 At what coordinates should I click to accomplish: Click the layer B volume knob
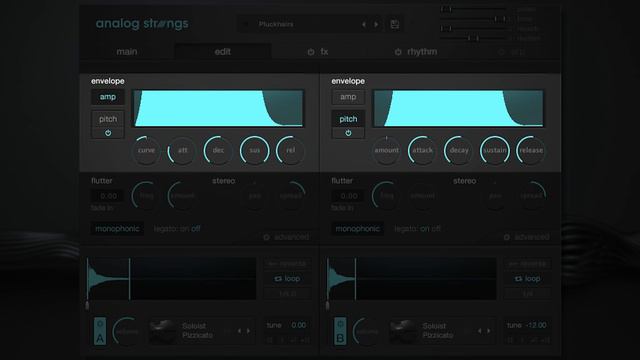click(x=367, y=331)
